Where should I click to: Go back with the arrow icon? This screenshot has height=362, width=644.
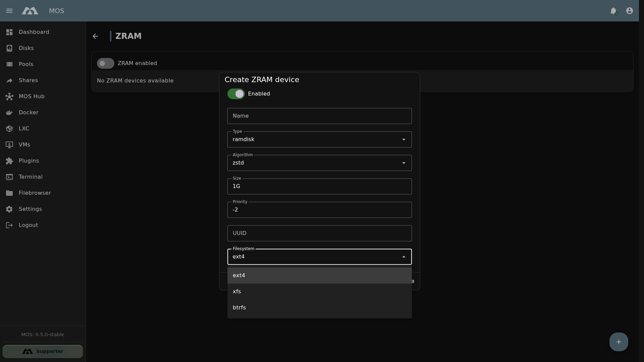pyautogui.click(x=95, y=36)
